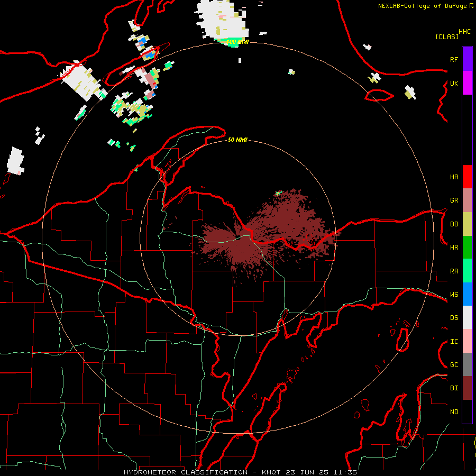
Task: Click the UK legend label
Action: coord(454,83)
